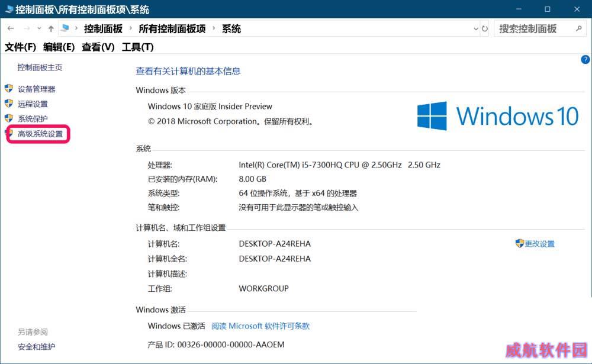Expand the chevron after 控制面板 breadcrumb

[131, 28]
